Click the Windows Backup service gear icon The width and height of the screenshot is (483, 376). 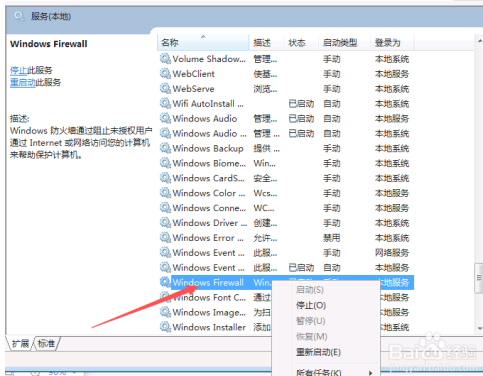click(x=165, y=148)
